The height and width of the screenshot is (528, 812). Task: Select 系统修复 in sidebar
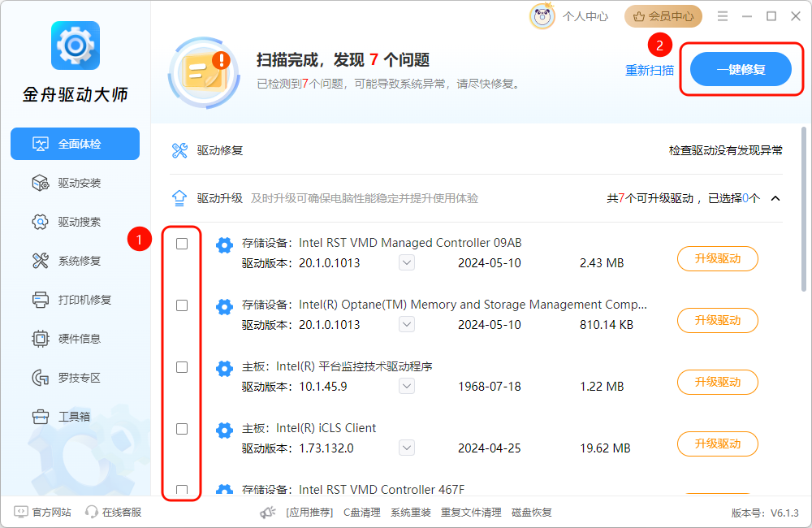click(x=75, y=261)
